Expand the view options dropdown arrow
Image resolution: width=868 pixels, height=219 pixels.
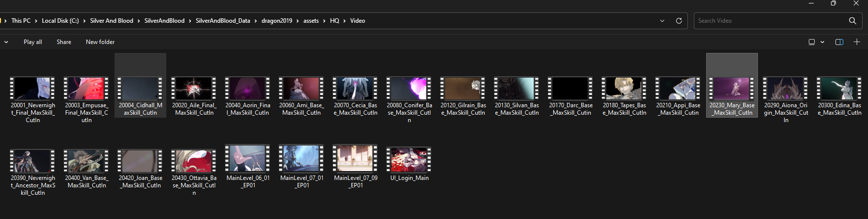(x=823, y=42)
